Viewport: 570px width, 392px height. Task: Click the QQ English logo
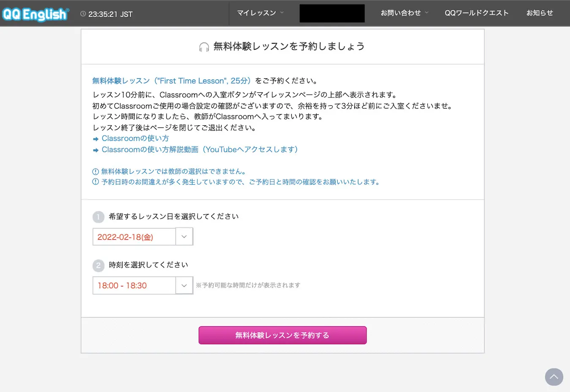tap(35, 14)
